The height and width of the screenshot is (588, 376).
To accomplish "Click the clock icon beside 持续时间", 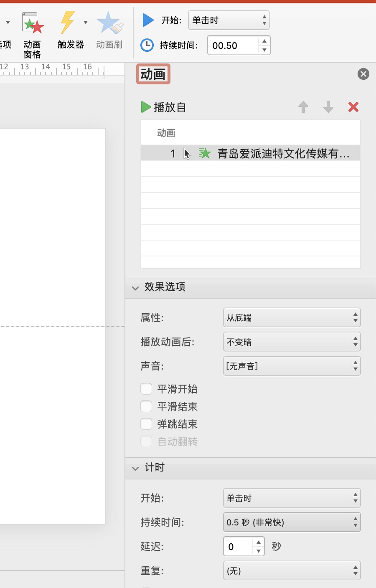I will click(147, 45).
